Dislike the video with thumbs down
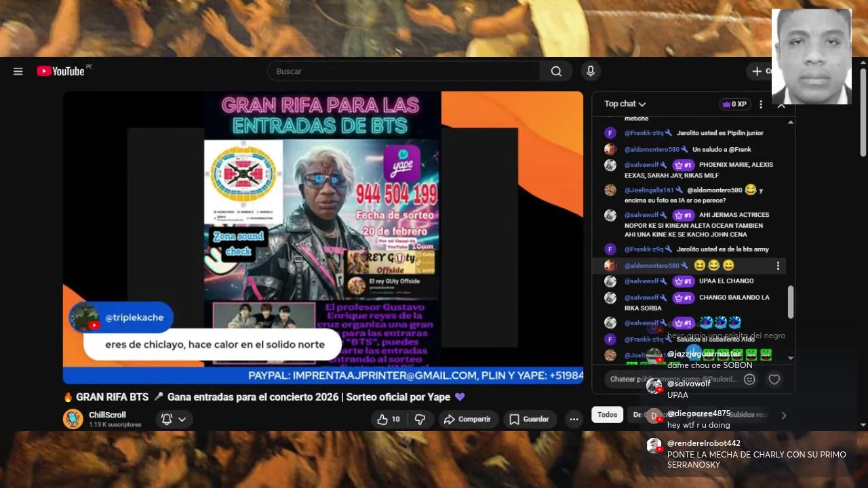 point(420,420)
